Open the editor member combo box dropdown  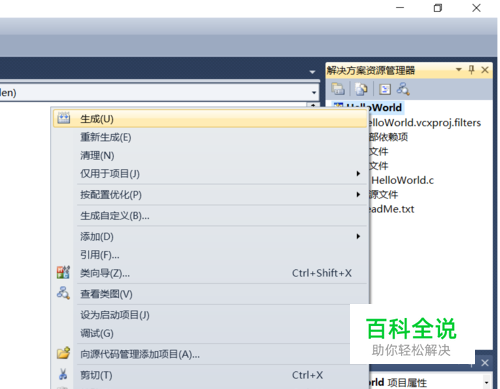(314, 93)
